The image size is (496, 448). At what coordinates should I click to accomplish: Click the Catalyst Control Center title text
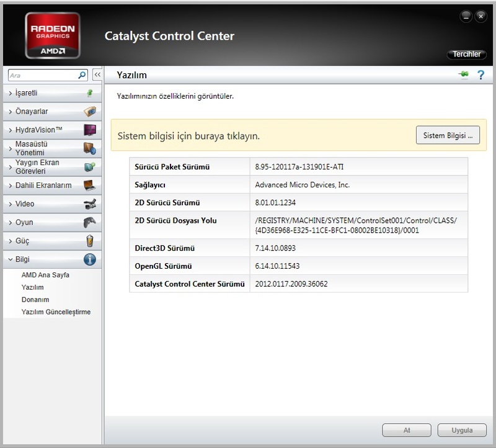coord(169,36)
